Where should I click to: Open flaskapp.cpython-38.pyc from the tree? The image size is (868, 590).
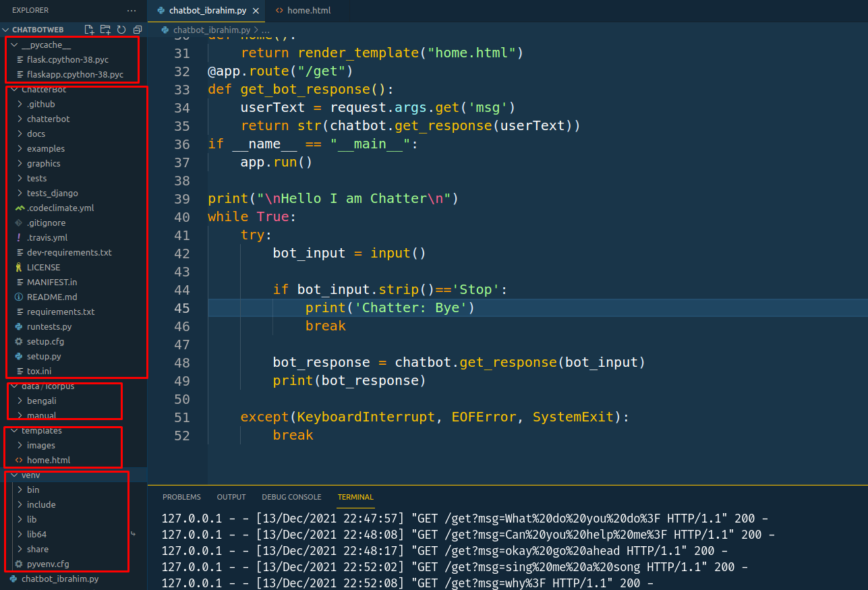75,74
